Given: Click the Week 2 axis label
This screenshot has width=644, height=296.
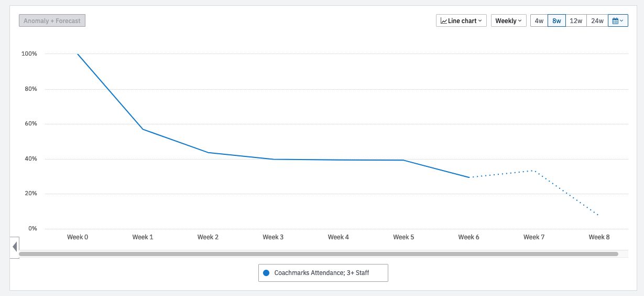Looking at the screenshot, I should coord(208,237).
